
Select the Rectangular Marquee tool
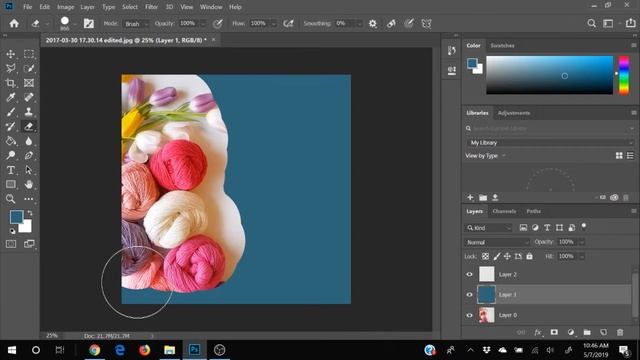pos(29,54)
